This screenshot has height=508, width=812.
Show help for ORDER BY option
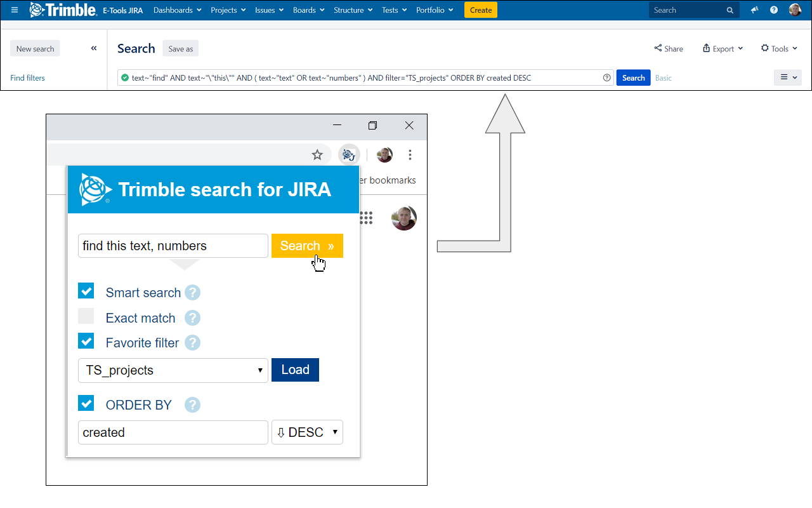pyautogui.click(x=192, y=405)
